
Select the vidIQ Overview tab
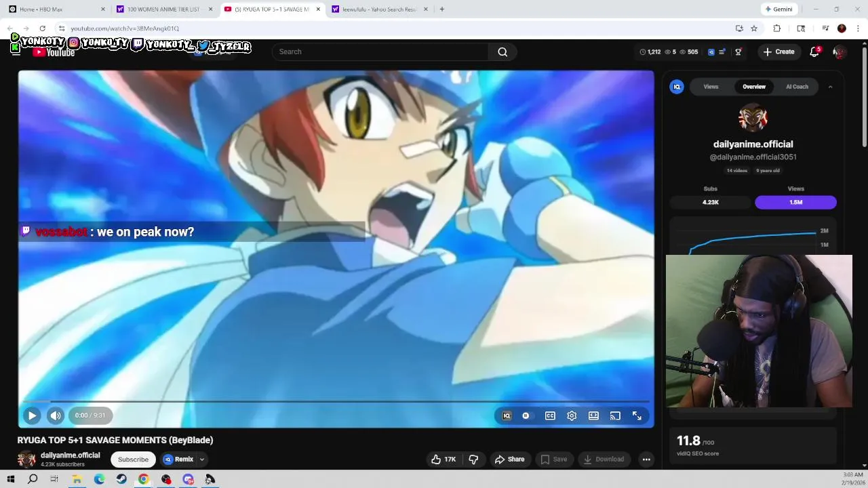pyautogui.click(x=754, y=87)
